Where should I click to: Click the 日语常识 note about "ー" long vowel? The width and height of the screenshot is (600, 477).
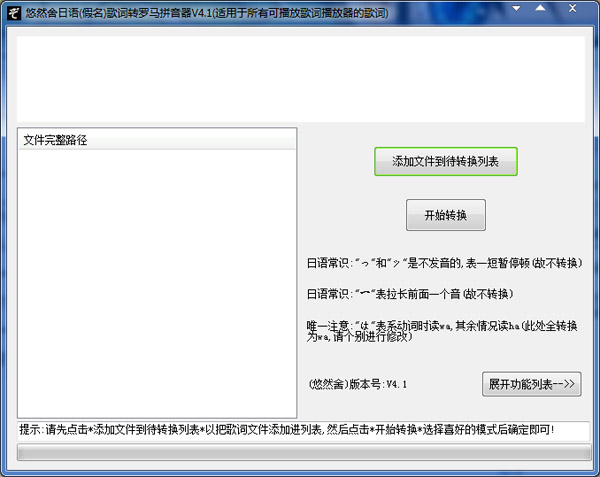(x=410, y=294)
